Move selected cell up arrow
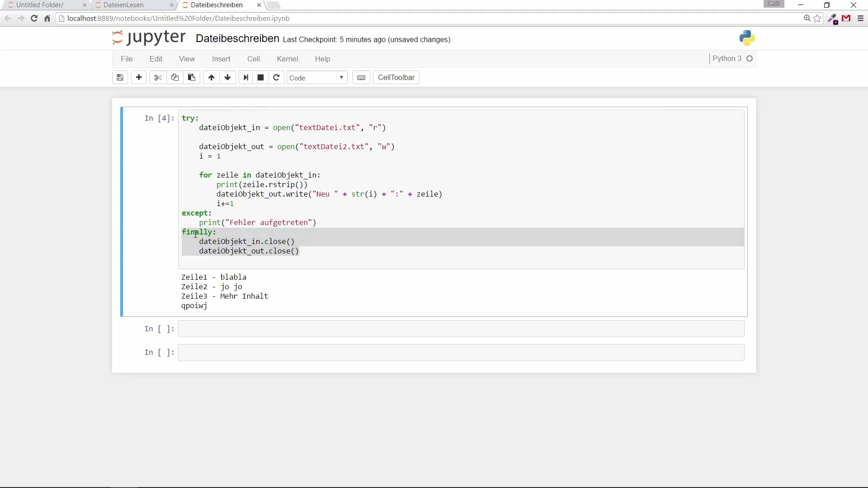This screenshot has width=868, height=488. [211, 78]
